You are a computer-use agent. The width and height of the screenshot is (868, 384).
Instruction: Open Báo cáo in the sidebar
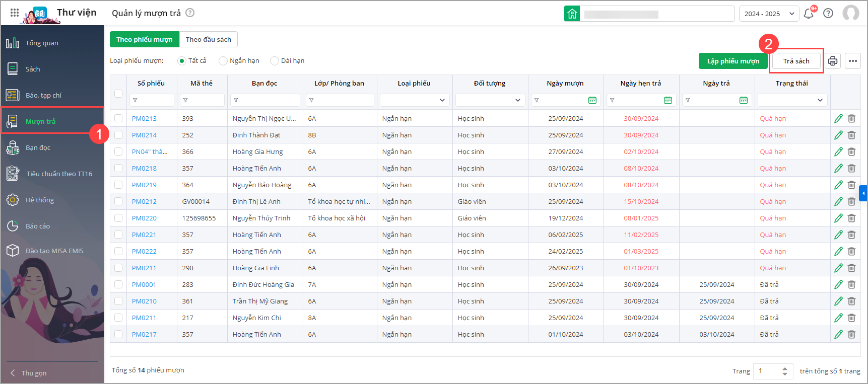click(38, 226)
